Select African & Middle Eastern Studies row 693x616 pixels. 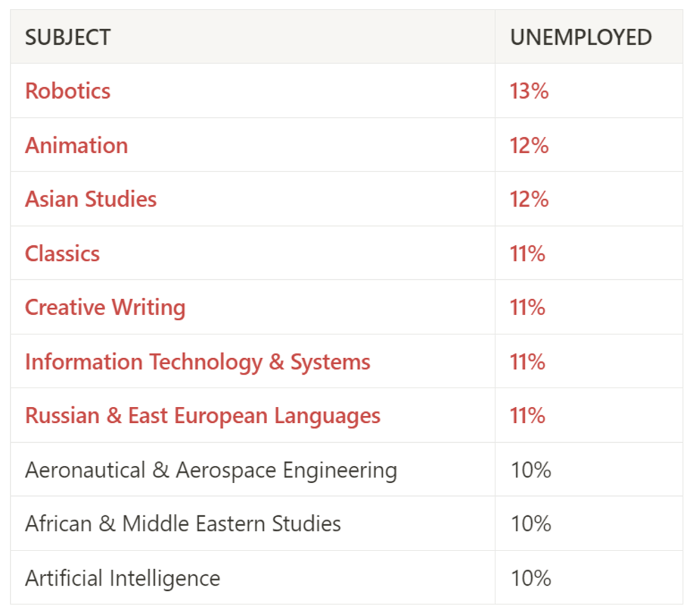pos(346,523)
